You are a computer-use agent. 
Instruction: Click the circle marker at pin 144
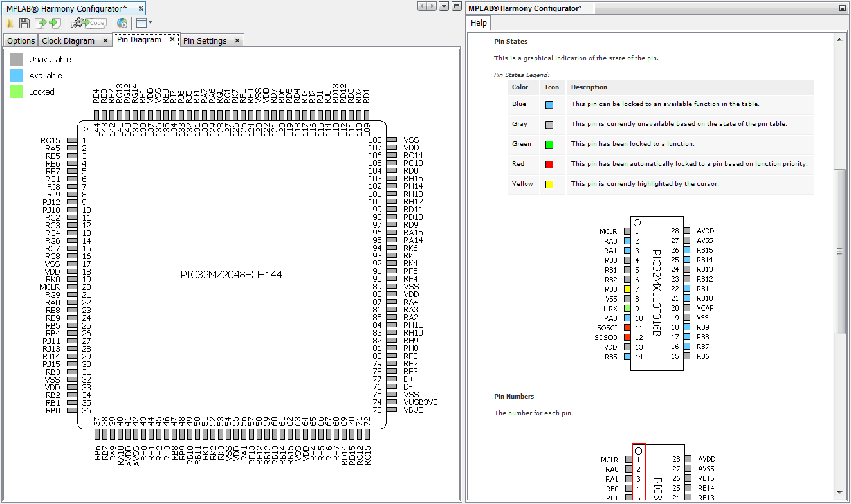[x=86, y=127]
